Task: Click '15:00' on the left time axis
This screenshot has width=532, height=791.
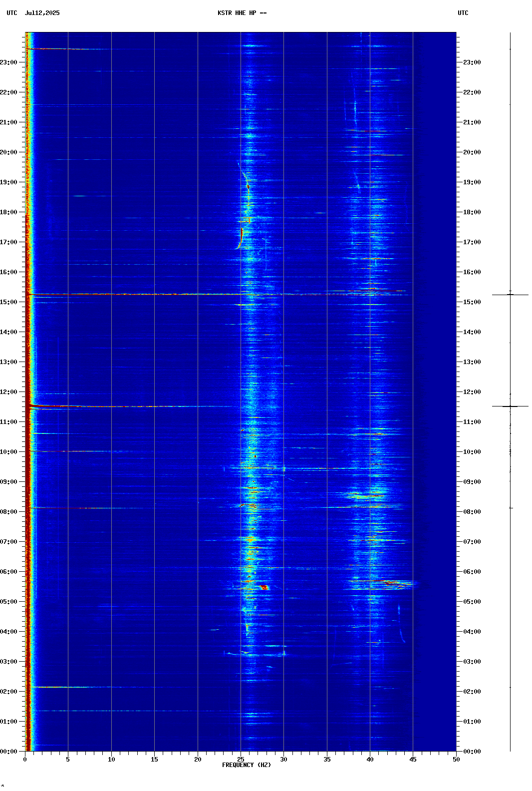Action: pyautogui.click(x=9, y=302)
